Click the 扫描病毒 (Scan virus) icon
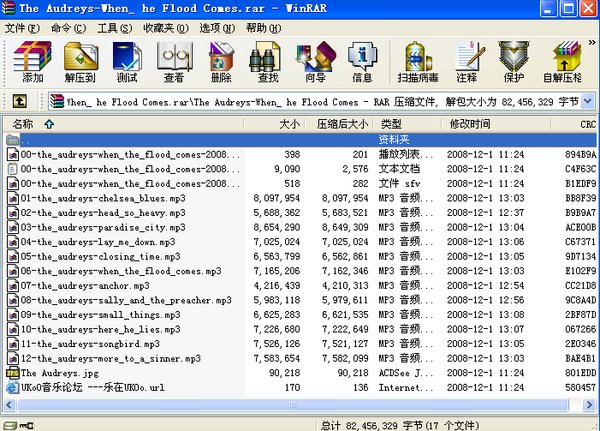Viewport: 600px width, 431px height. 418,62
